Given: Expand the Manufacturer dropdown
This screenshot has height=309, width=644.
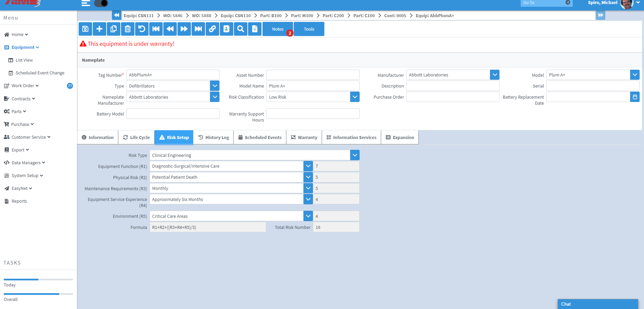Looking at the screenshot, I should click(494, 74).
